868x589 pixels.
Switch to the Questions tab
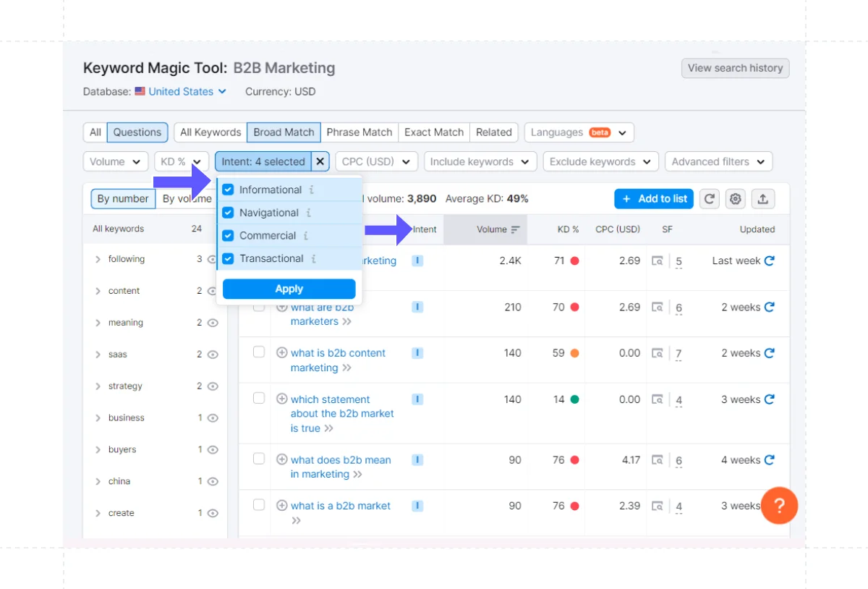click(137, 132)
